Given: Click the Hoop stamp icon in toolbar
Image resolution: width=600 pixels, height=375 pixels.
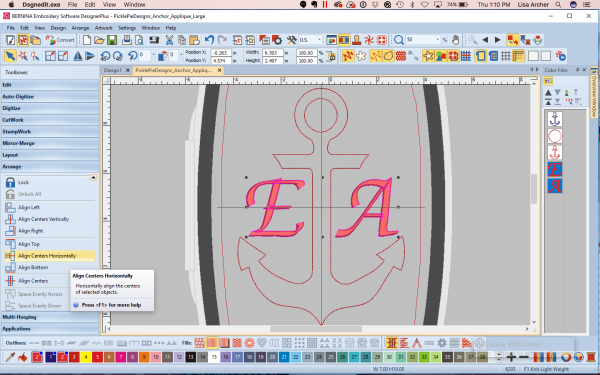Looking at the screenshot, I should click(x=357, y=40).
